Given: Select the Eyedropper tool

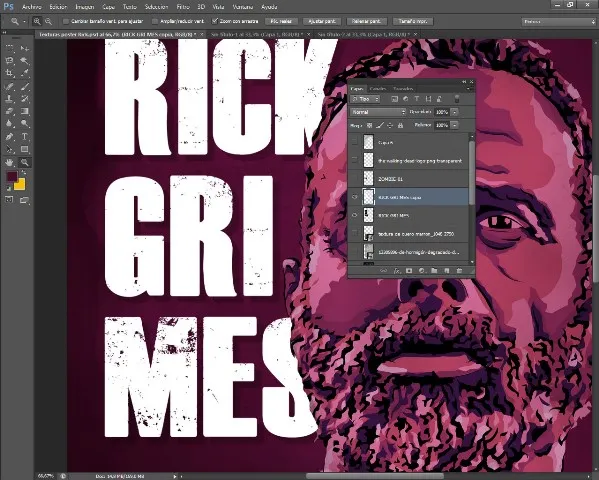Looking at the screenshot, I should coord(24,73).
